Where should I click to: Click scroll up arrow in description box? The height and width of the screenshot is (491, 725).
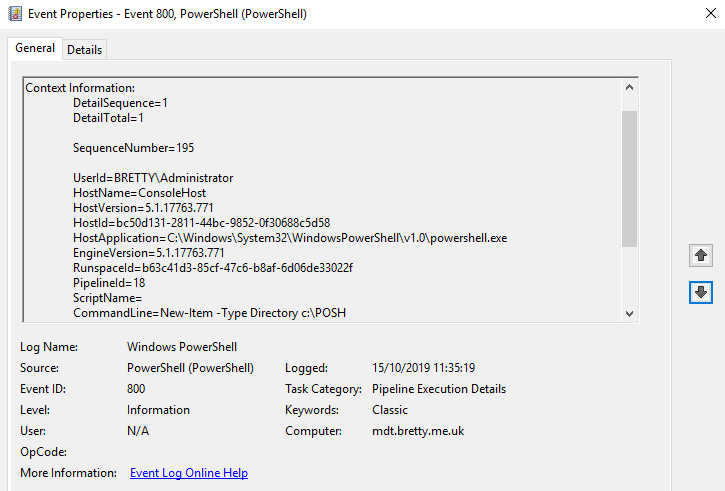click(629, 88)
